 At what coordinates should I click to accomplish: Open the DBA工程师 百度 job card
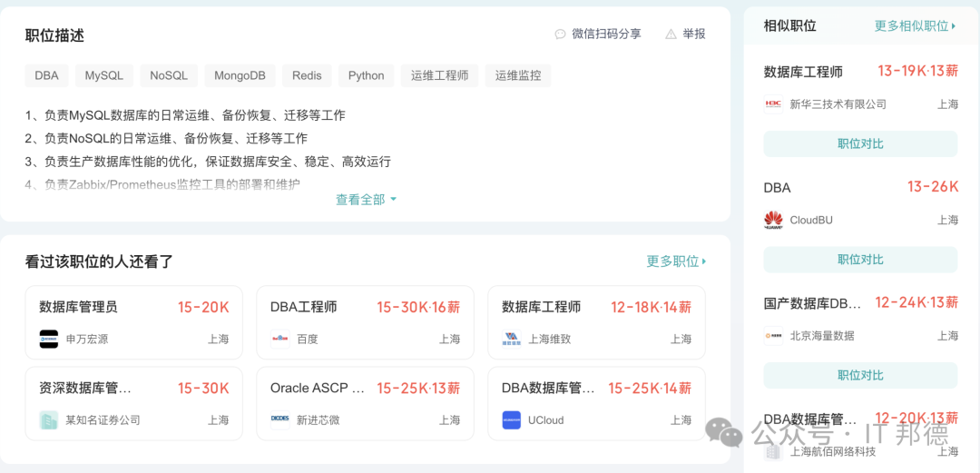pyautogui.click(x=365, y=323)
